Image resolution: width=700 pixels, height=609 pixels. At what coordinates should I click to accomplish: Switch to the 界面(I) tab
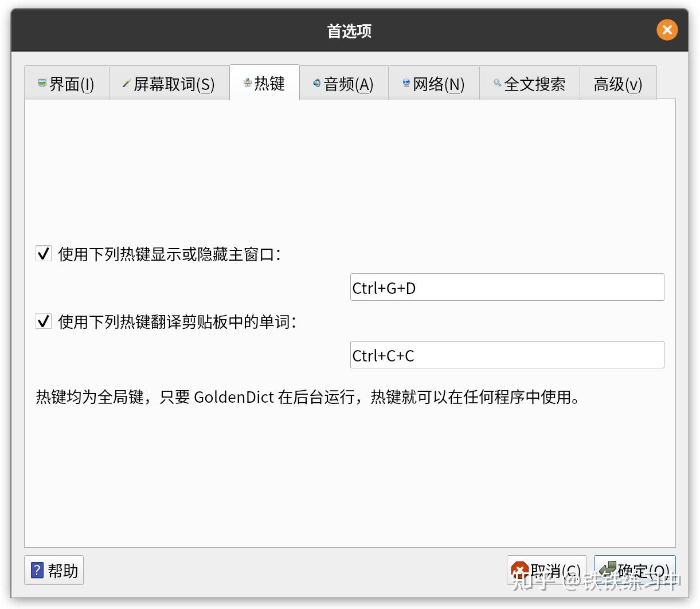point(67,84)
